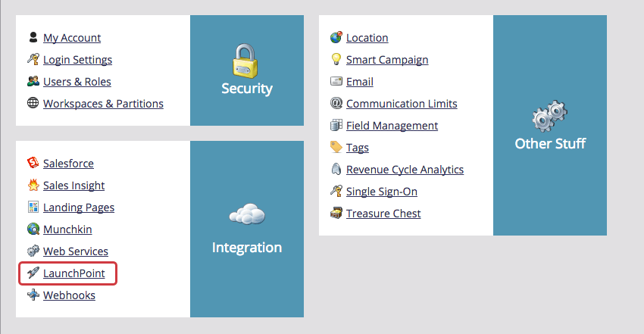
Task: Open Field Management settings
Action: [x=392, y=126]
